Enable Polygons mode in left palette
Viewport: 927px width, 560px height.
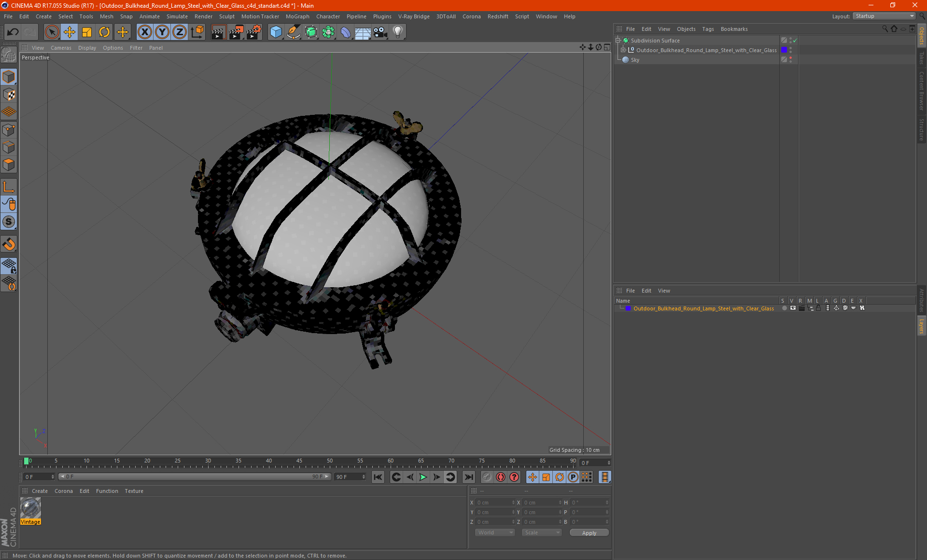coord(9,165)
